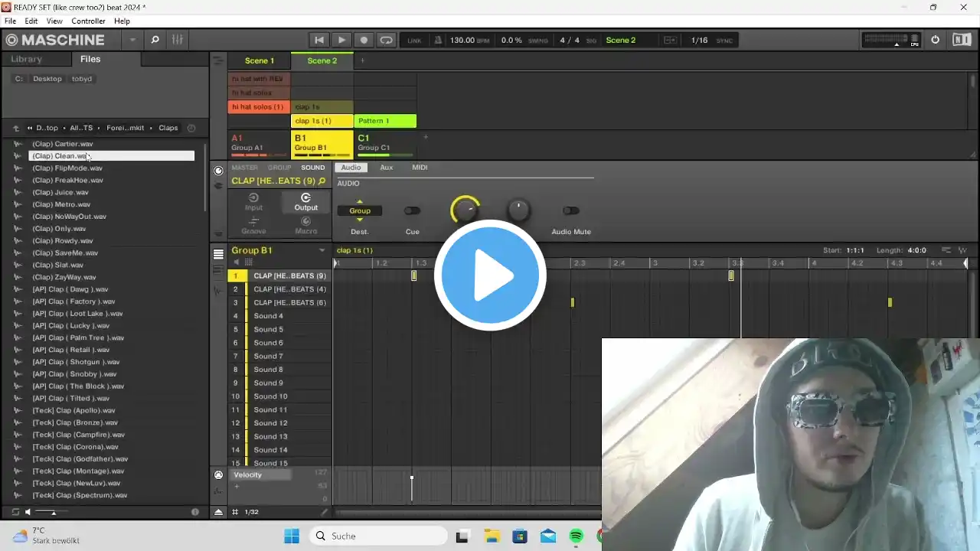Screen dimensions: 980x551
Task: Toggle the browser prehear speaker icon
Action: click(x=28, y=512)
